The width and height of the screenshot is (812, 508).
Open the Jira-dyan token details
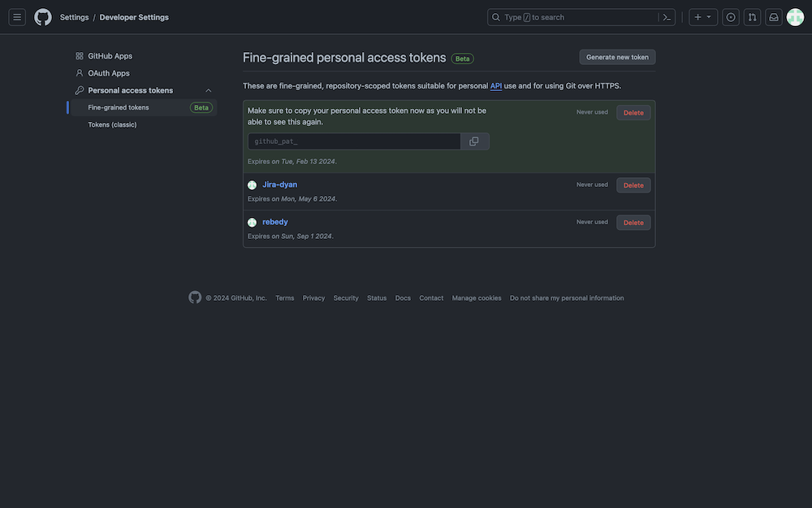coord(279,185)
